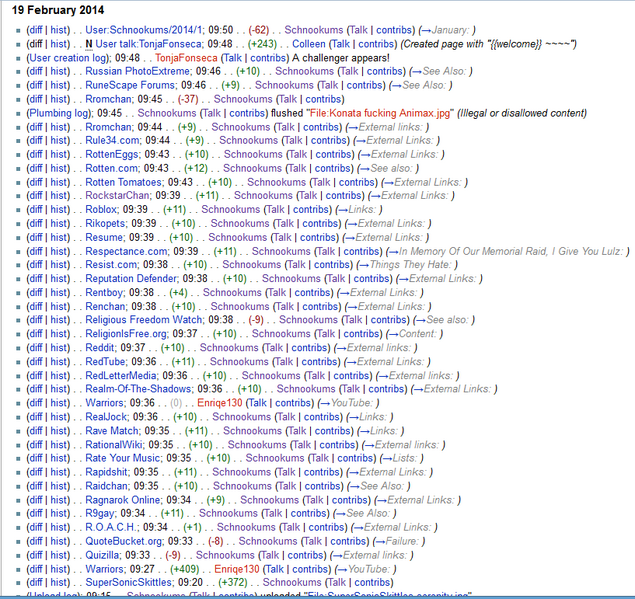Go to the Ragnarok Online page
The width and height of the screenshot is (635, 599).
point(123,500)
